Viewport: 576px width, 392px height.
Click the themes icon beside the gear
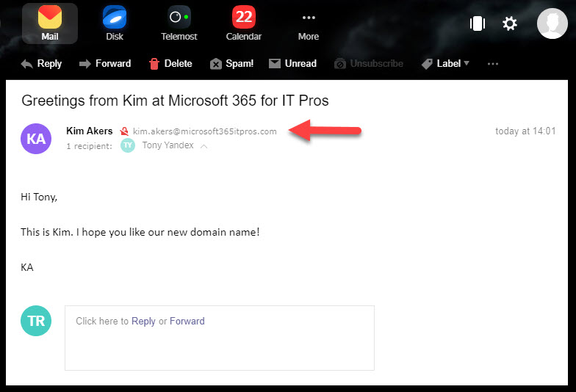point(478,23)
